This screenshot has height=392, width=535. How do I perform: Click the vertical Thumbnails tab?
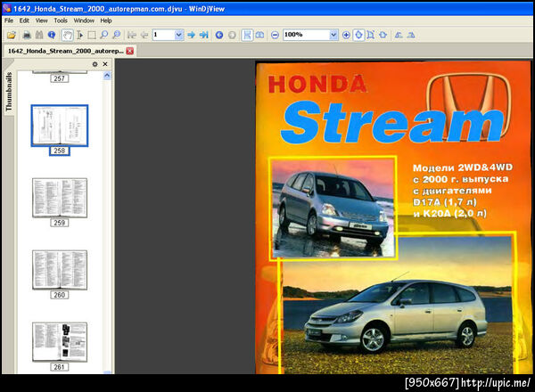tap(9, 92)
